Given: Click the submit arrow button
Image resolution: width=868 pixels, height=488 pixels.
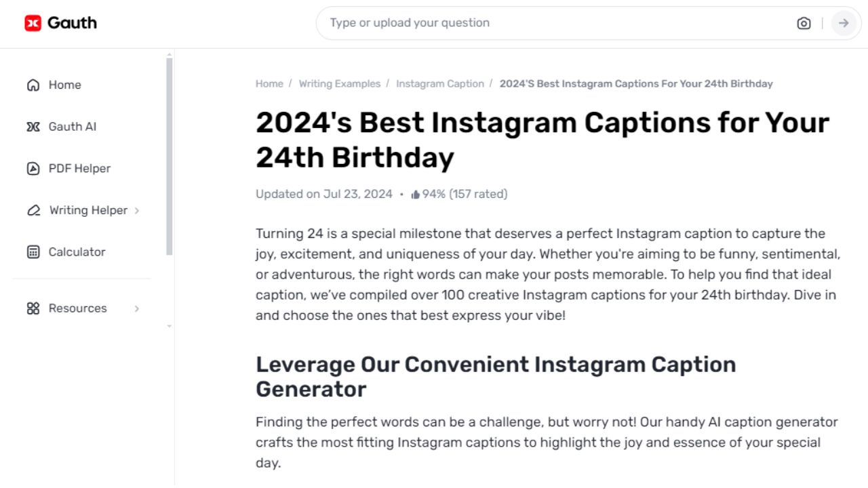Looking at the screenshot, I should click(x=844, y=23).
